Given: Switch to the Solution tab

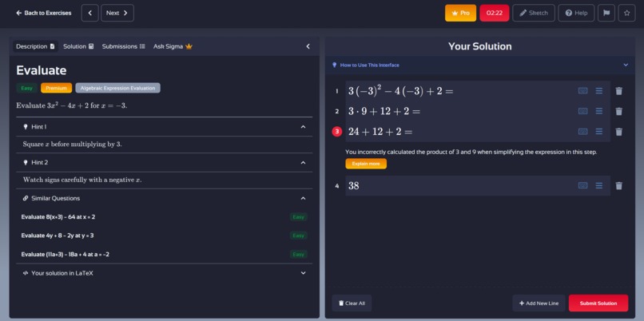Looking at the screenshot, I should [78, 46].
